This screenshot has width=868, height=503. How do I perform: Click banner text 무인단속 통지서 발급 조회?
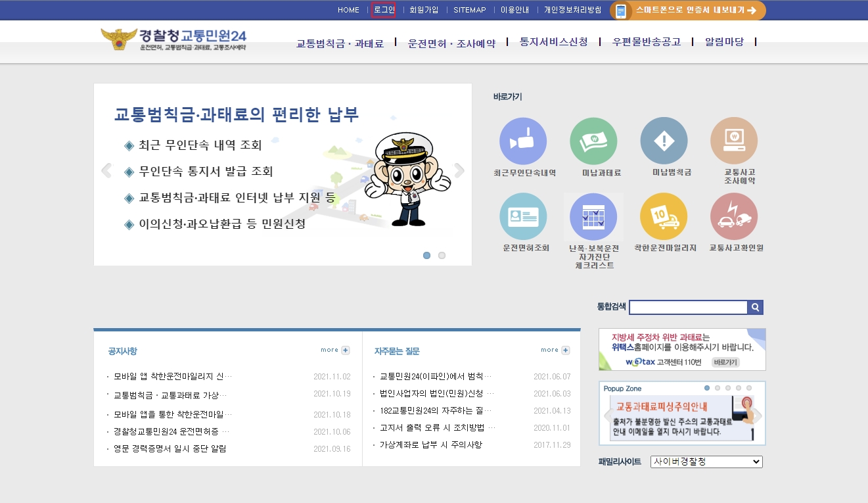[206, 172]
